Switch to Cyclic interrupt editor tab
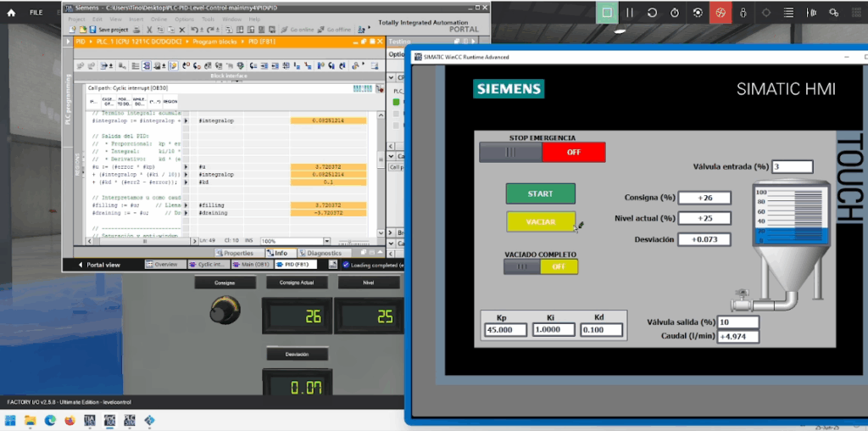 (207, 265)
